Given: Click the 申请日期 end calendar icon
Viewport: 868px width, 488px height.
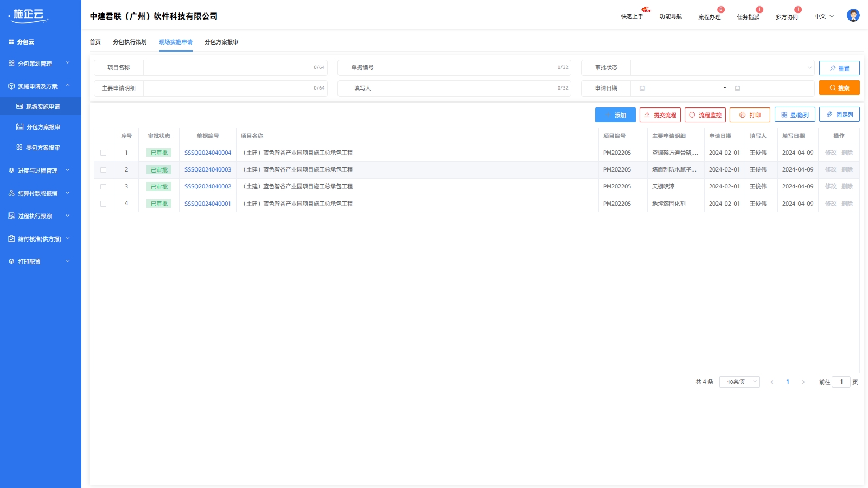Looking at the screenshot, I should coord(737,88).
